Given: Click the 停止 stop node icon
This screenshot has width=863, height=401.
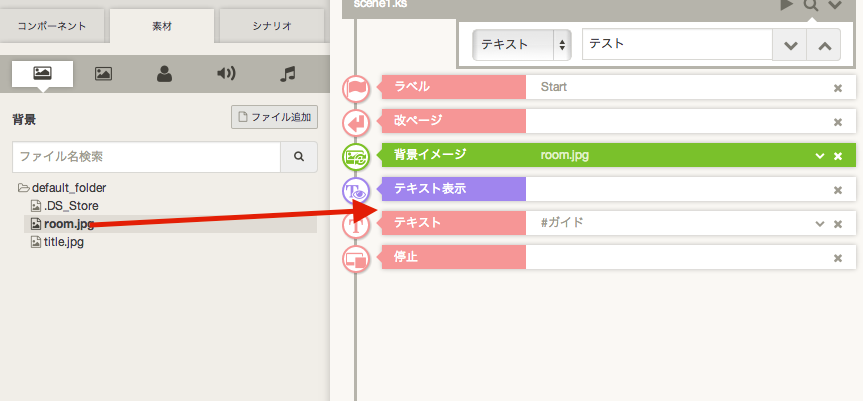Looking at the screenshot, I should (x=356, y=258).
